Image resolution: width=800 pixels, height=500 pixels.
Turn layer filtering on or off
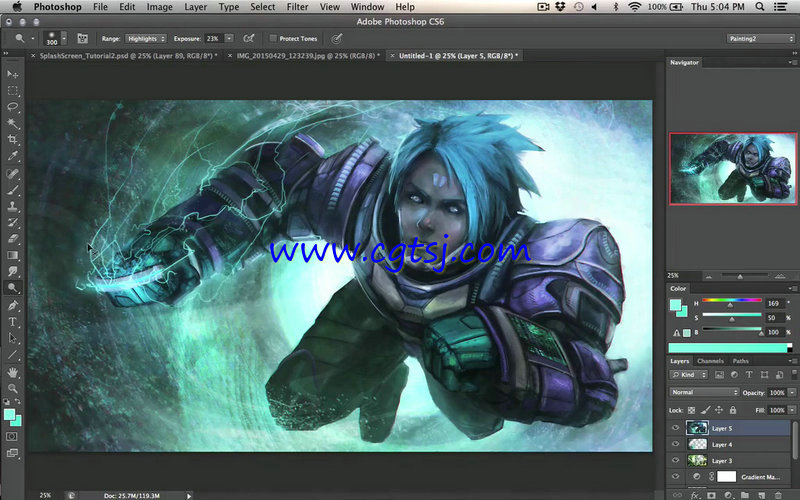click(793, 374)
